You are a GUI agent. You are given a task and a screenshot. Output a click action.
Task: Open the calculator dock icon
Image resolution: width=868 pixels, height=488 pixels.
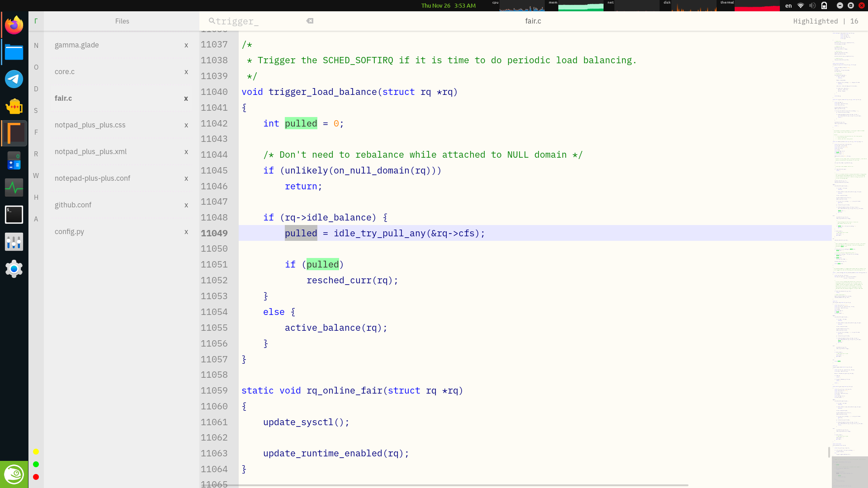[14, 160]
